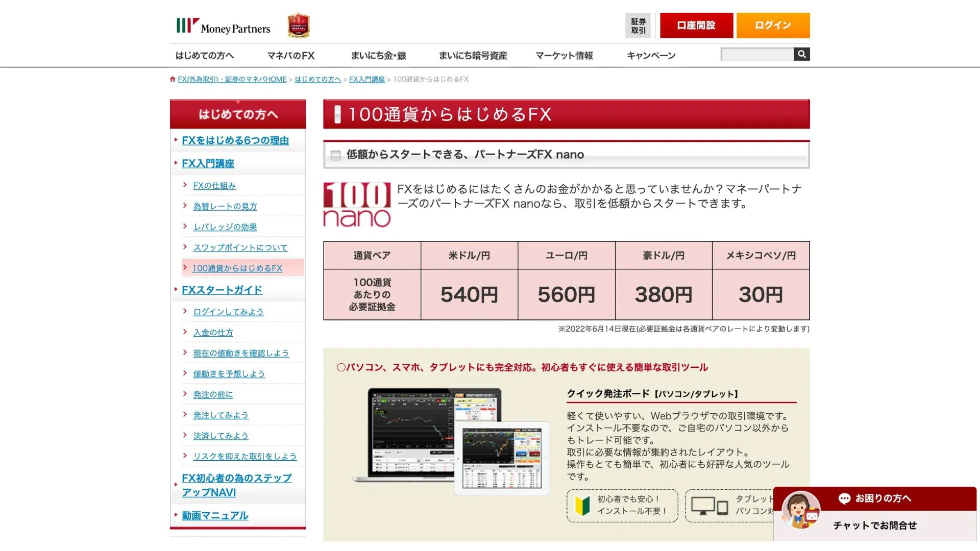Click the search magnifier icon
980x551 pixels.
point(802,54)
